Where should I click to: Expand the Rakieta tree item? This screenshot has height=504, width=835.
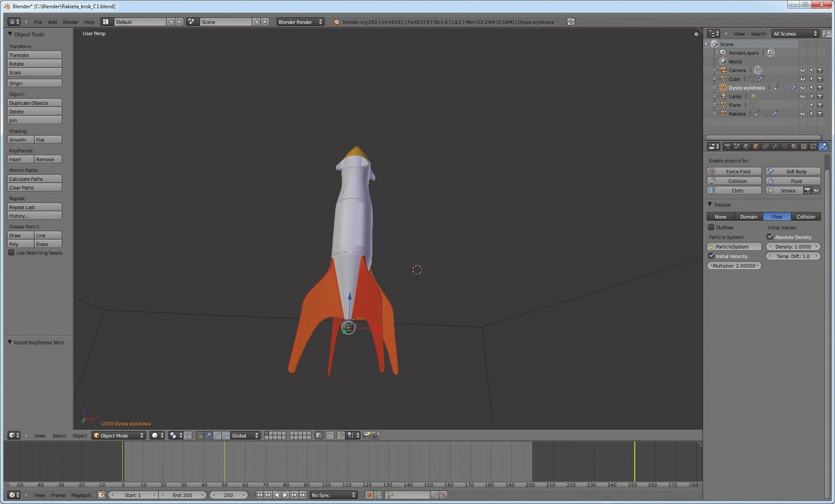(714, 113)
